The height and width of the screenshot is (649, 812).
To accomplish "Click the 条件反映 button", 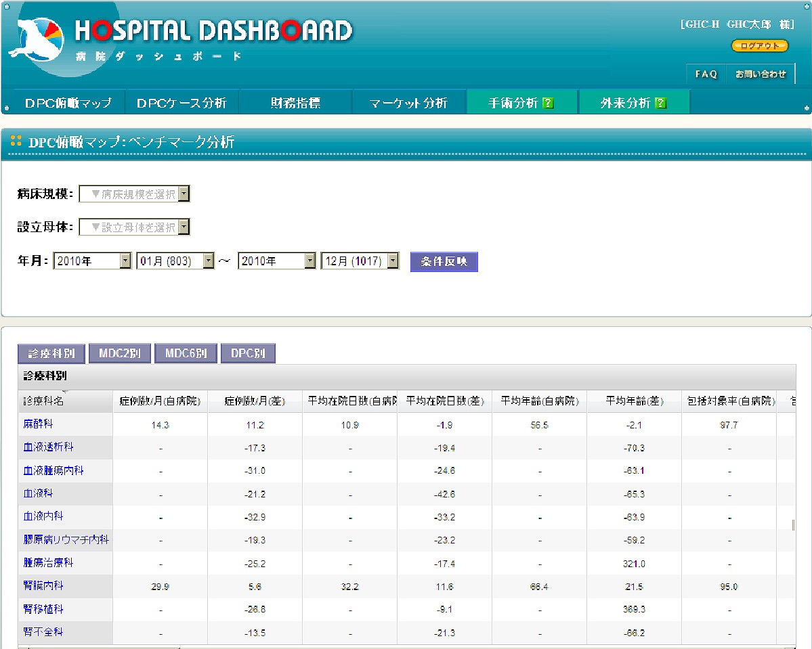I will click(x=444, y=261).
